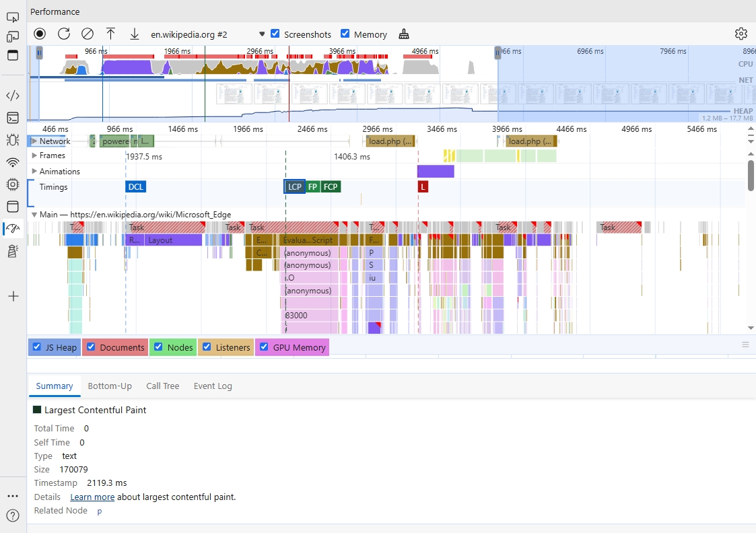Click the scroll-down arrow of Main track

coord(751,328)
